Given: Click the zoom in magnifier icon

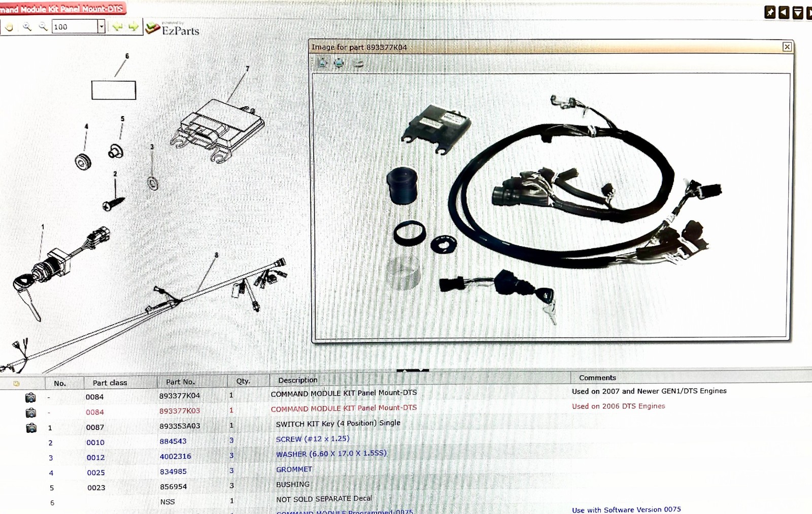Looking at the screenshot, I should [x=27, y=27].
